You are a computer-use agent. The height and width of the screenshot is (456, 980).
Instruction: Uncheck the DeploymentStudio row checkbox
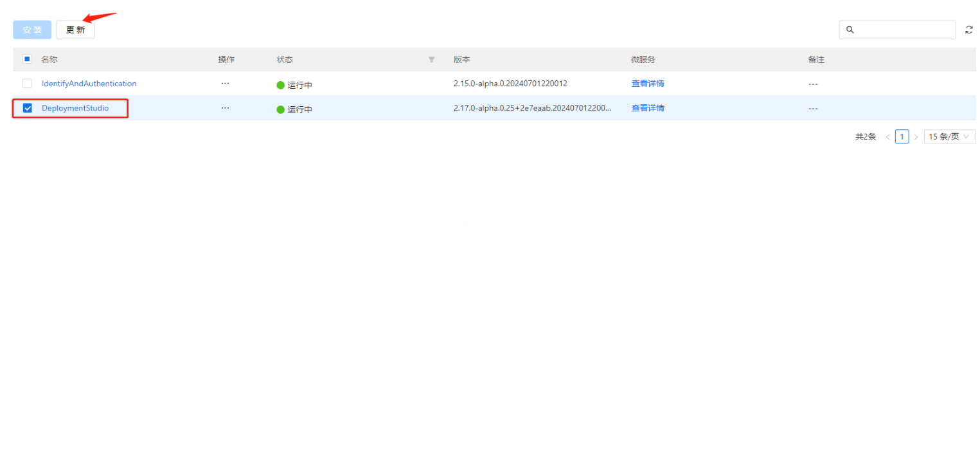point(27,108)
